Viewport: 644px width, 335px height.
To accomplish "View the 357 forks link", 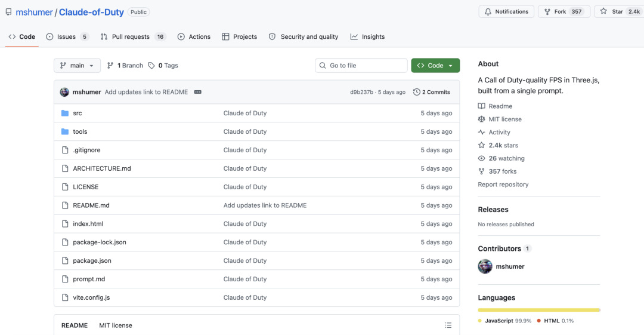I will 503,171.
